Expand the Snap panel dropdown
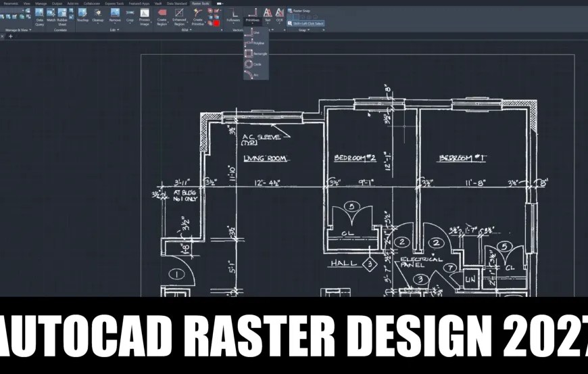 (x=303, y=30)
